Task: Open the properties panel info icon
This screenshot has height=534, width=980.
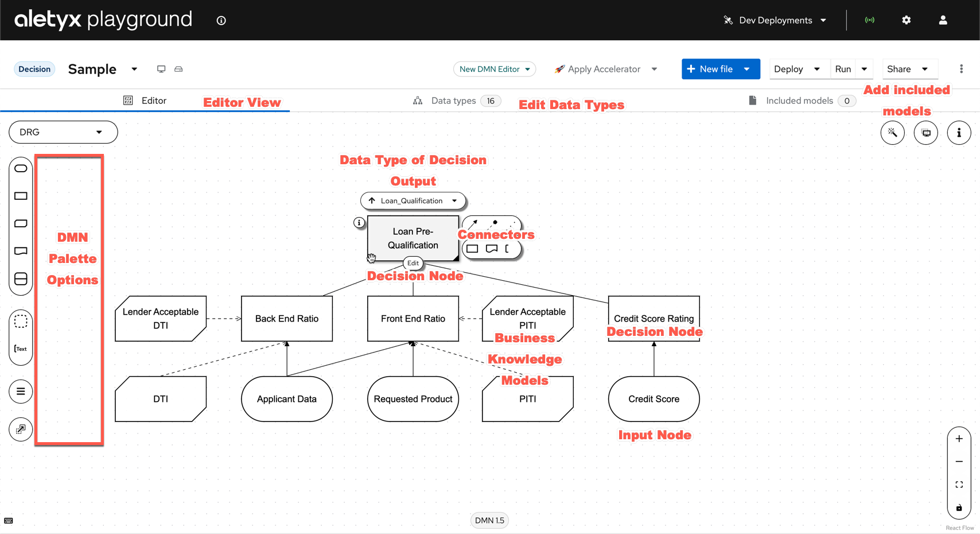Action: tap(959, 133)
